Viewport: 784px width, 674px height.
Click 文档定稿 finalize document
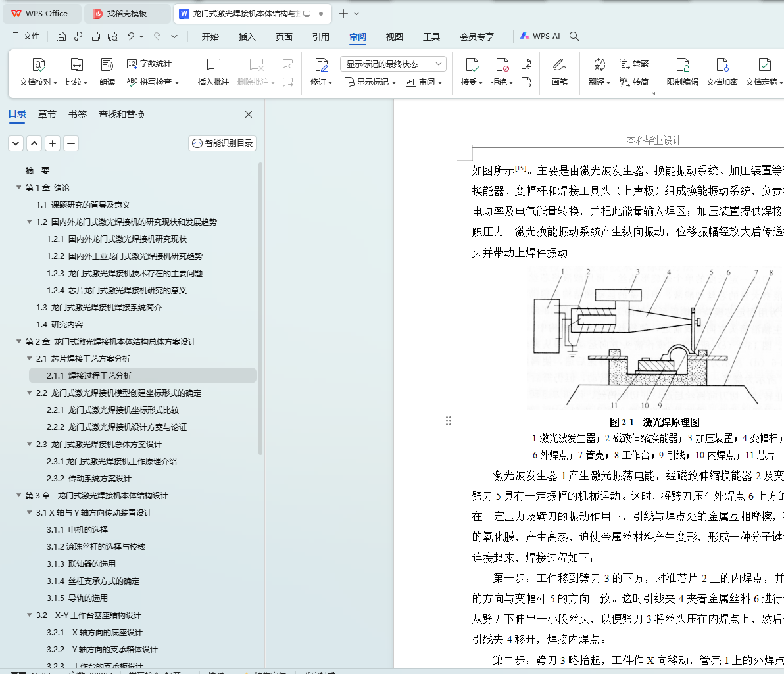click(764, 72)
